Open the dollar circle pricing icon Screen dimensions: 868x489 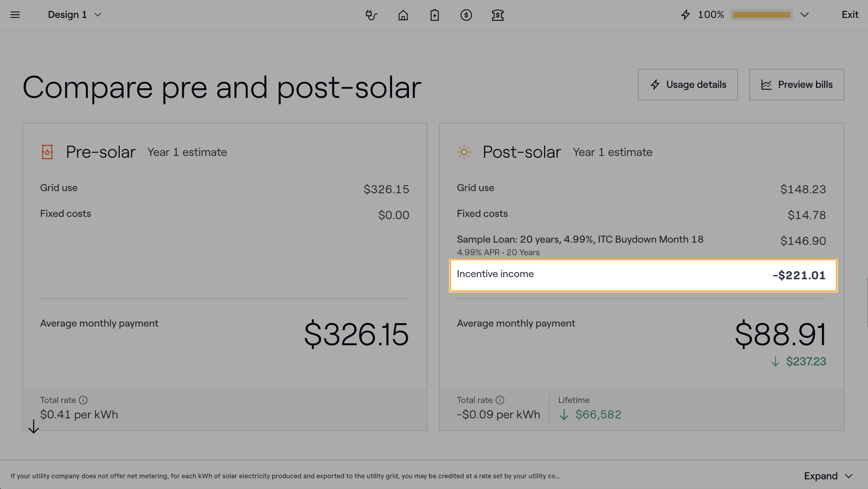[466, 15]
